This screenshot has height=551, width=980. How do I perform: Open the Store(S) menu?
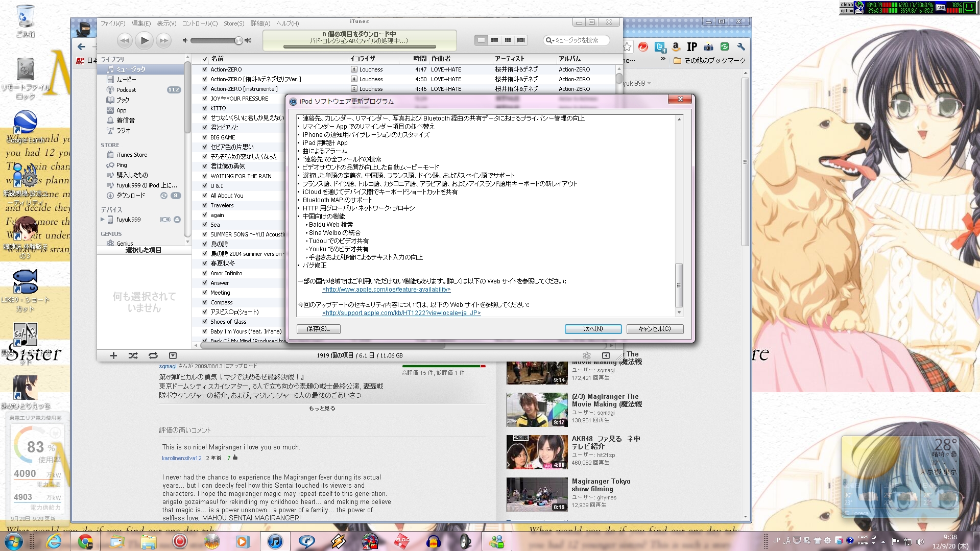point(234,23)
